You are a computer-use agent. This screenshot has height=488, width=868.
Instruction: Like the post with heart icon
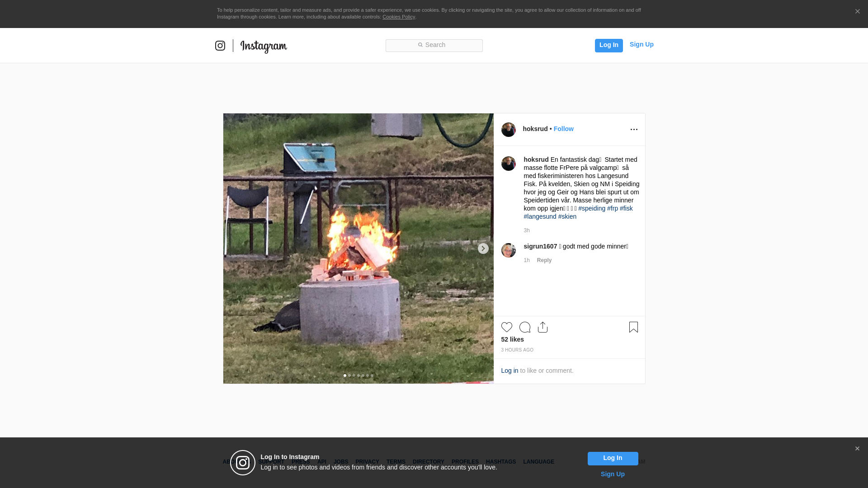(x=507, y=327)
